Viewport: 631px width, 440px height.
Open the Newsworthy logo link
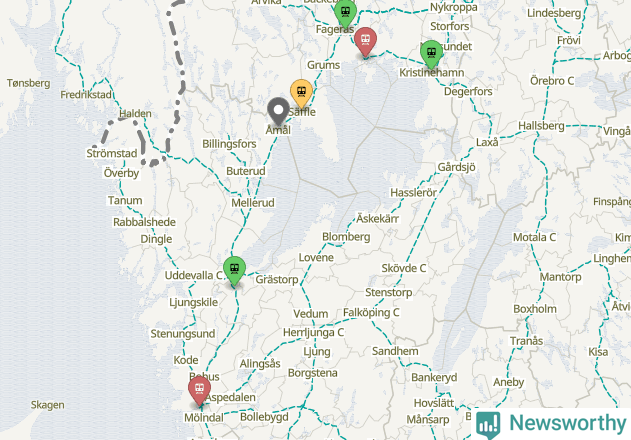pos(551,424)
